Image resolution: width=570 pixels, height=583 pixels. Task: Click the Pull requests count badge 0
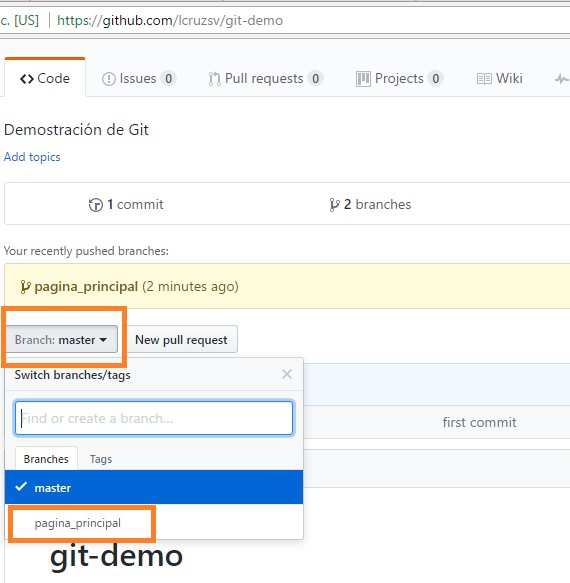pos(315,78)
